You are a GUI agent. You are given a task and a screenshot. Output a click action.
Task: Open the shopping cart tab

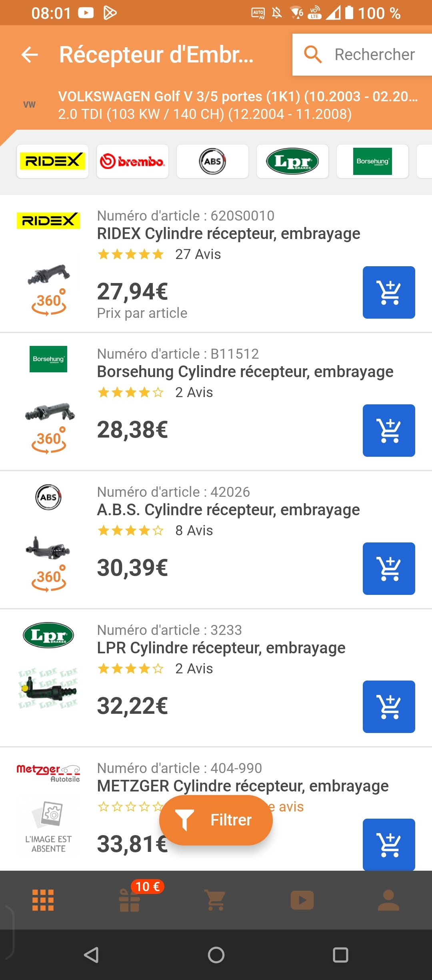pyautogui.click(x=216, y=900)
